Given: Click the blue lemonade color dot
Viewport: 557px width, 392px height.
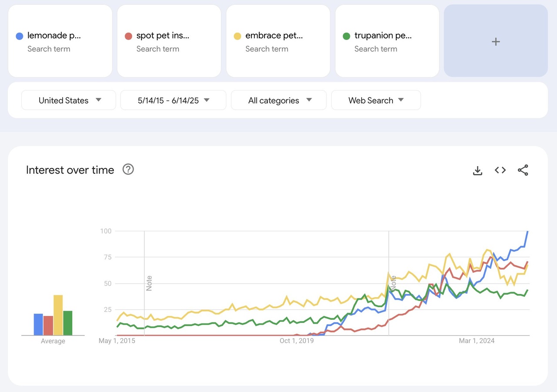Looking at the screenshot, I should click(x=19, y=36).
